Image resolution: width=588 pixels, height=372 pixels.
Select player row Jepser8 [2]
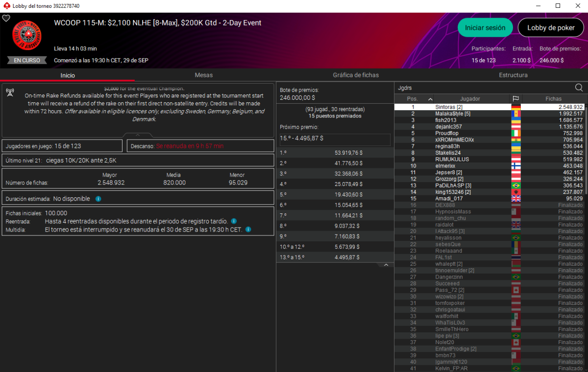click(x=490, y=172)
